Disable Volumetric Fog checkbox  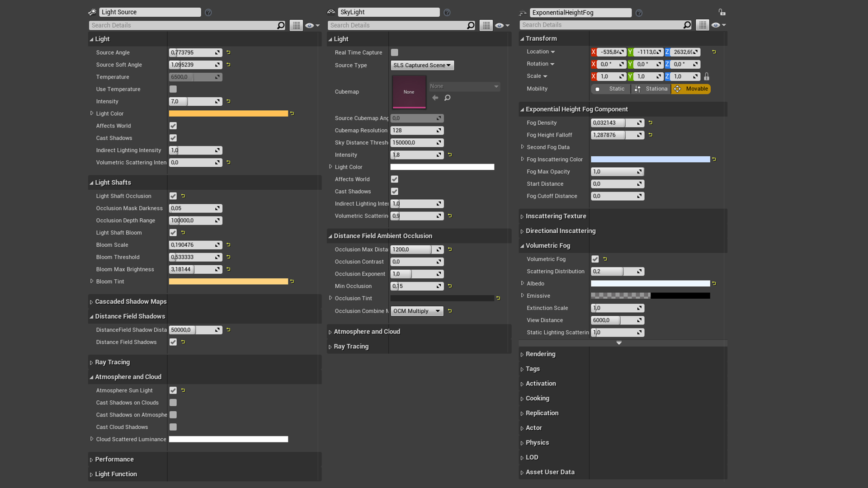[595, 259]
